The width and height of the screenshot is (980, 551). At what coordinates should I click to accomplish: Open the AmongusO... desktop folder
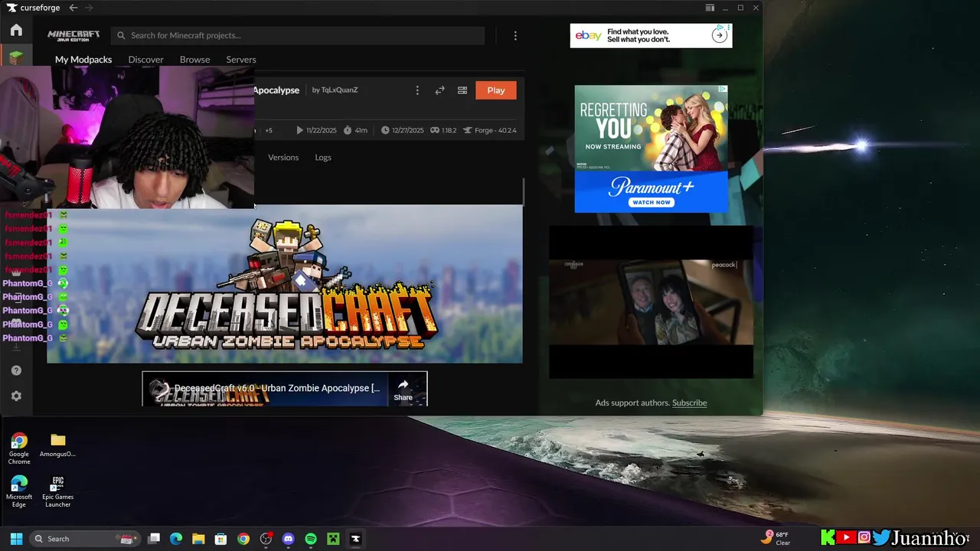(x=58, y=445)
